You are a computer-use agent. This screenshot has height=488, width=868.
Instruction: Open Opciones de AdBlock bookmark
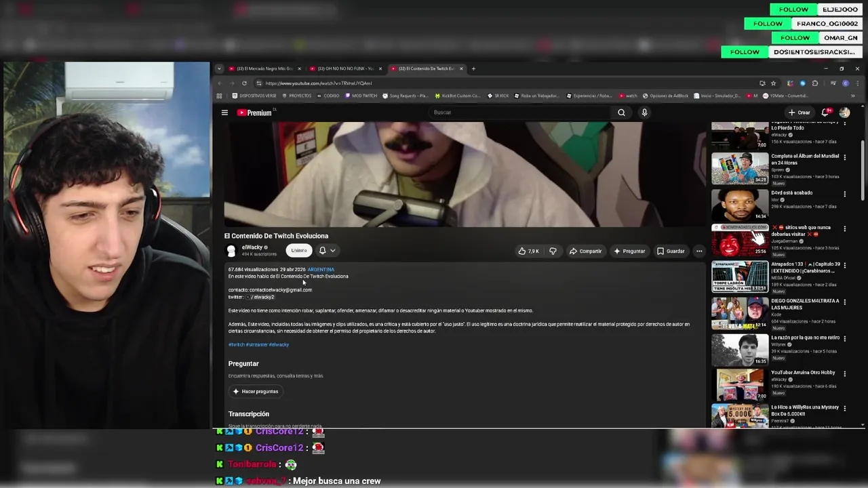(665, 96)
